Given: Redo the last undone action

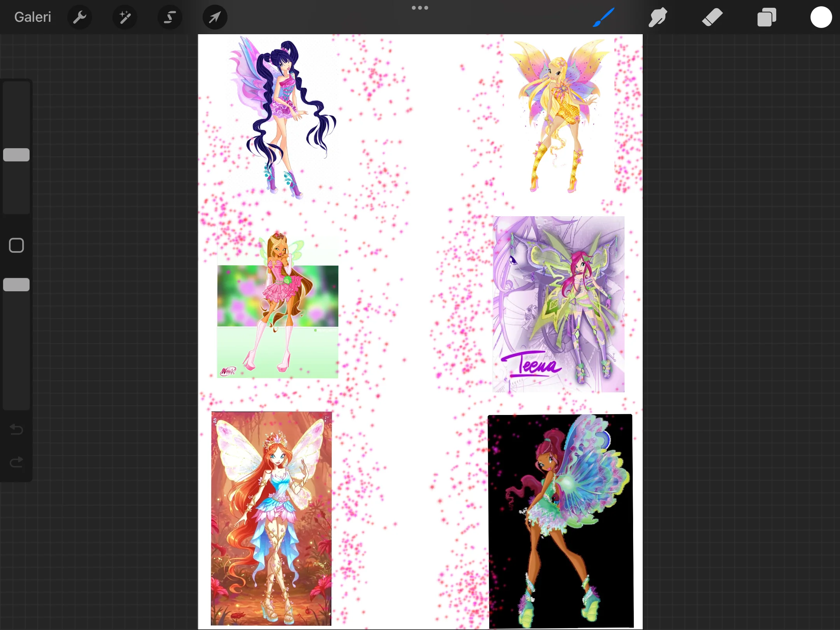Looking at the screenshot, I should pos(16,462).
